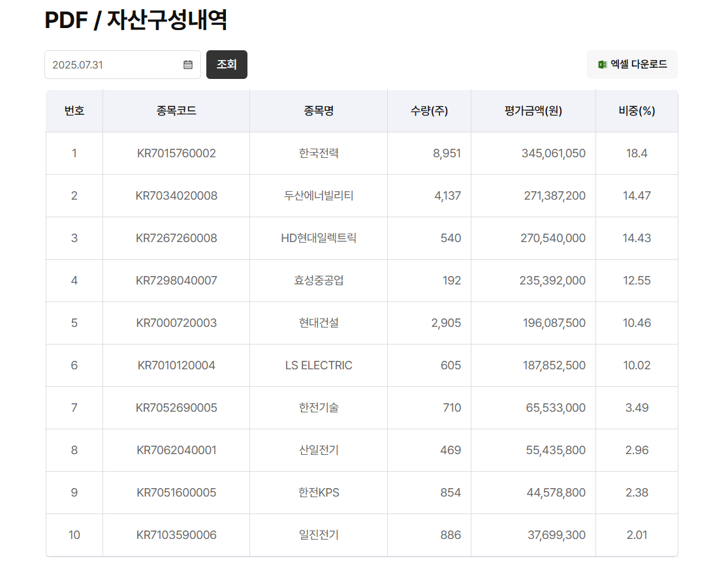Select stock code KR7034020008
The image size is (728, 567).
pyautogui.click(x=176, y=196)
